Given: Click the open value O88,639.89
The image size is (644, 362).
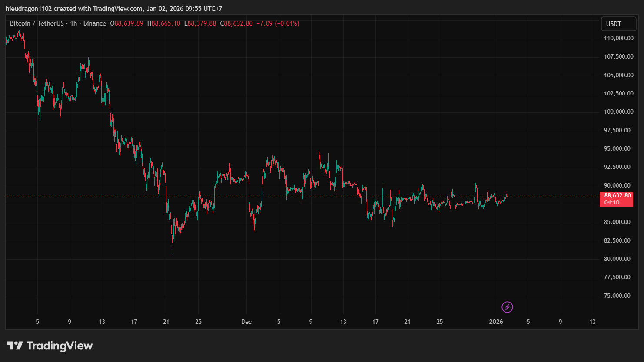Looking at the screenshot, I should [x=126, y=23].
